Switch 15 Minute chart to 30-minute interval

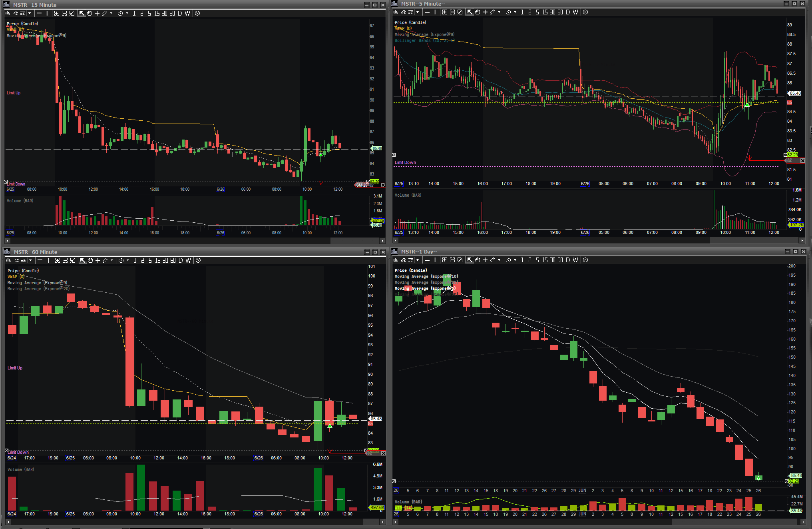click(x=165, y=13)
